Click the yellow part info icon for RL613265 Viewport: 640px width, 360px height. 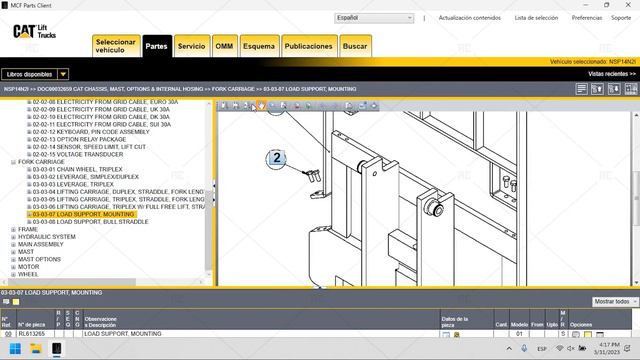click(x=457, y=335)
